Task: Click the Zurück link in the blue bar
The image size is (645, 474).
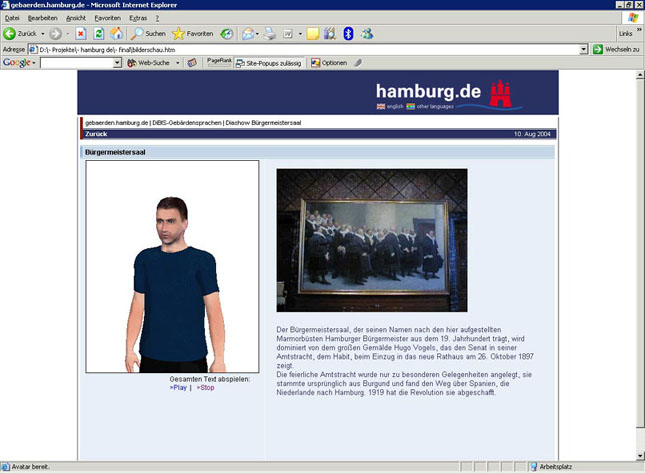Action: (x=96, y=134)
